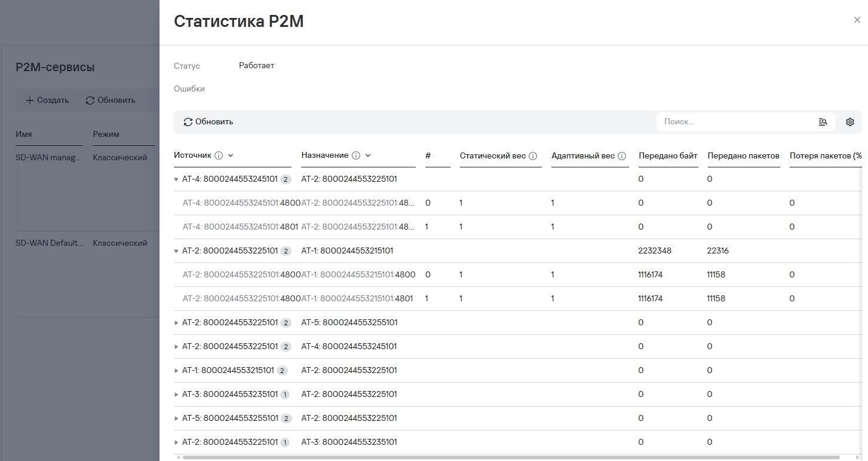868x461 pixels.
Task: Focus the Поиск search field
Action: click(738, 122)
